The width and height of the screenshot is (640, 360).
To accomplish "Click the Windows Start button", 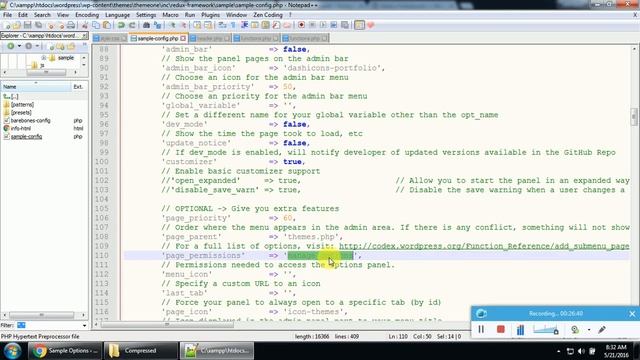I will 12,351.
